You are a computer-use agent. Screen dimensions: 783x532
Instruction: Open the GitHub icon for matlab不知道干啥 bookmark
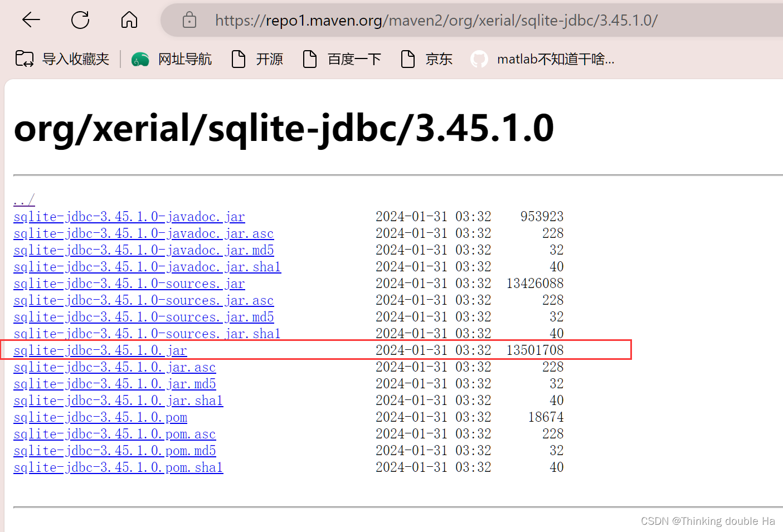click(x=479, y=58)
